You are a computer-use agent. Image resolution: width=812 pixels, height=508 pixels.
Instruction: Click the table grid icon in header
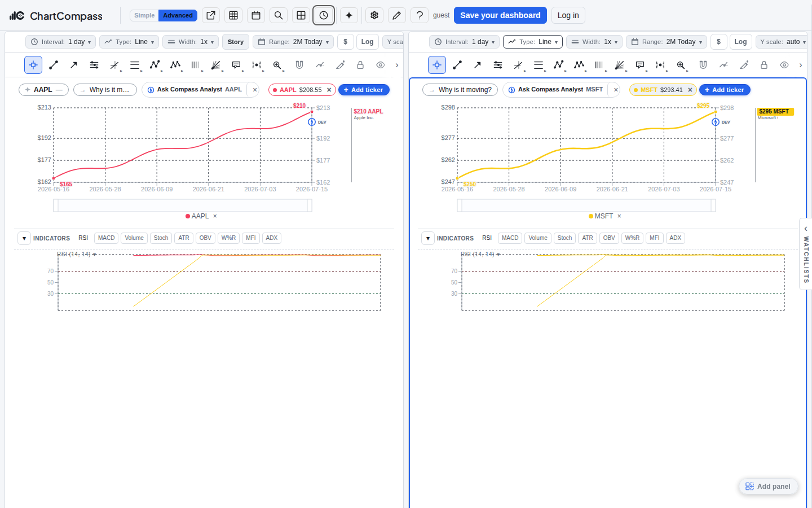click(x=233, y=15)
